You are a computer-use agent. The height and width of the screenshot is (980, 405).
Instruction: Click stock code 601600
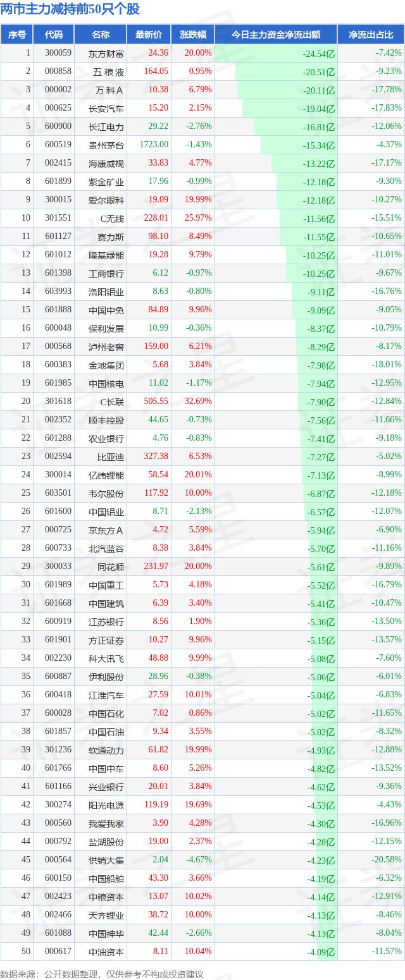58,511
